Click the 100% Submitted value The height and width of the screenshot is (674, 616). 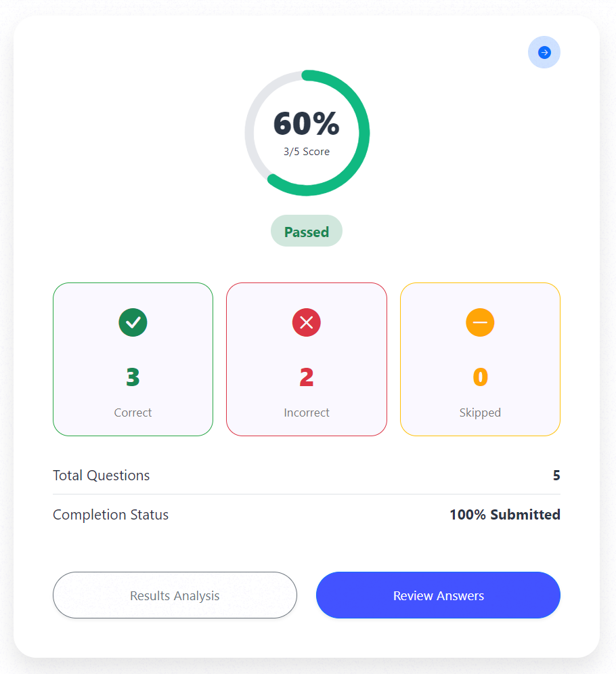click(x=505, y=514)
